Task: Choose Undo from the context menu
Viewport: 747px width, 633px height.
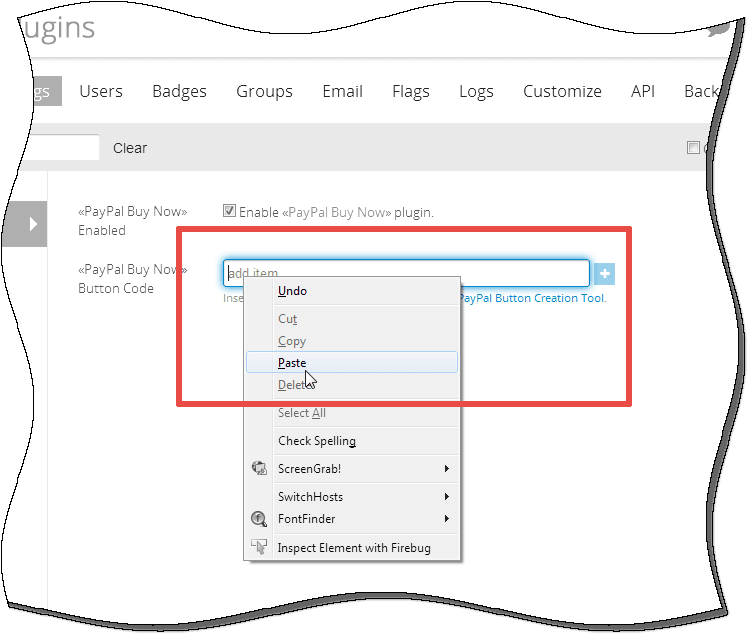Action: point(352,291)
